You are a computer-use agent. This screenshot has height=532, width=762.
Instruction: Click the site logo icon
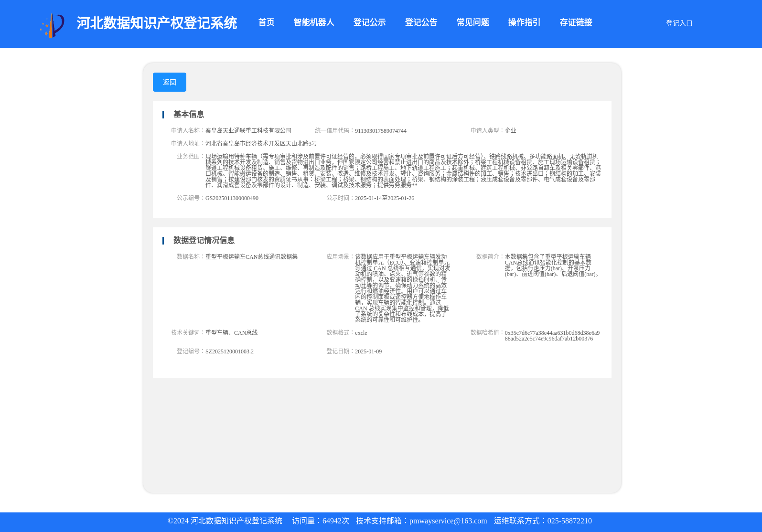pyautogui.click(x=52, y=25)
